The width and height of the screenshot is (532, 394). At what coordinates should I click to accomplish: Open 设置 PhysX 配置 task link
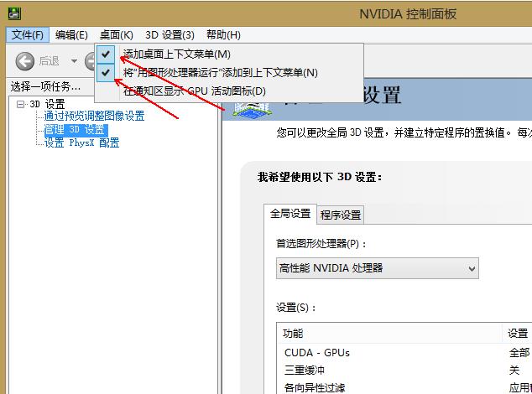(x=81, y=143)
